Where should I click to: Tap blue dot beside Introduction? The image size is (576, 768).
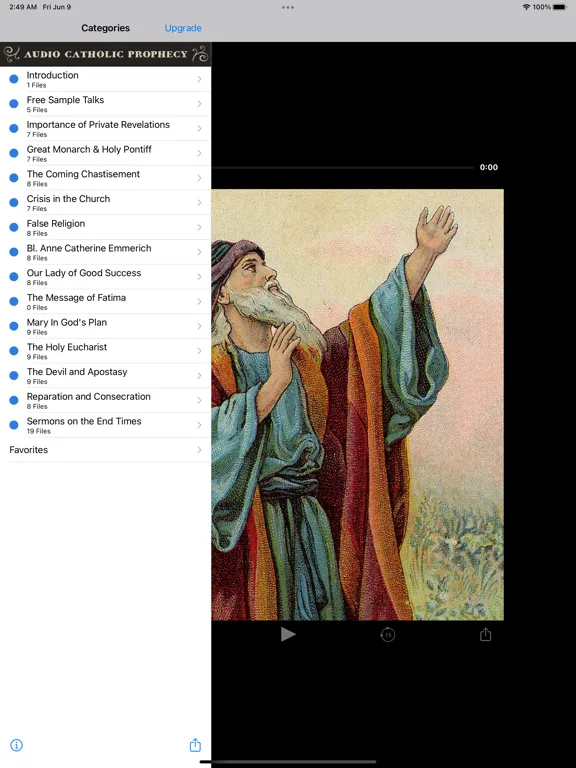click(14, 78)
